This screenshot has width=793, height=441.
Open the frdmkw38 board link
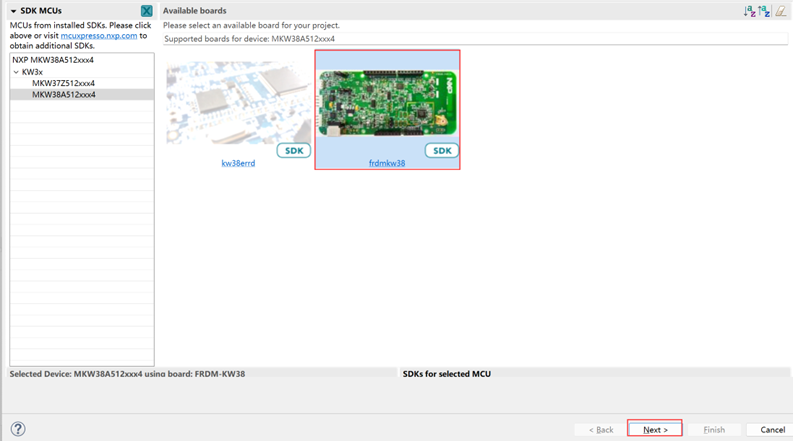click(387, 163)
